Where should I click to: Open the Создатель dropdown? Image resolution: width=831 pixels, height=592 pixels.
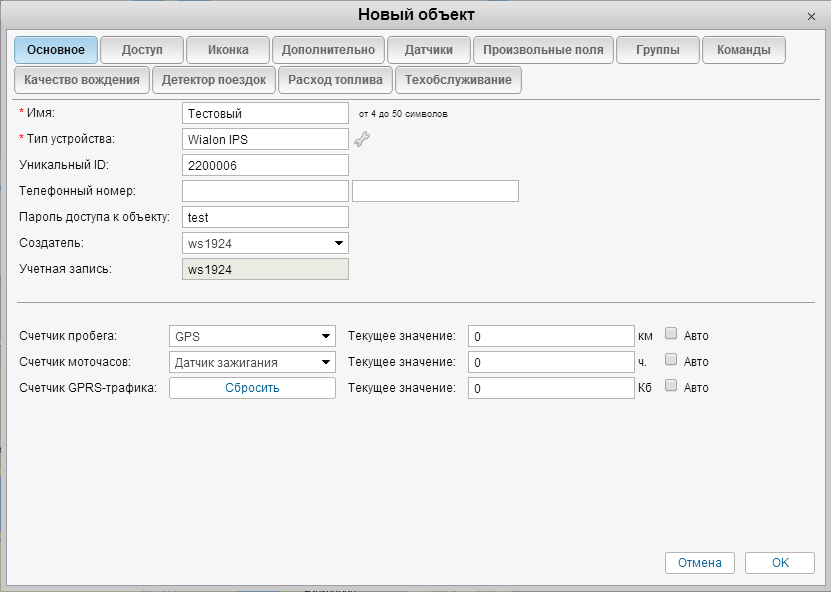pos(265,243)
